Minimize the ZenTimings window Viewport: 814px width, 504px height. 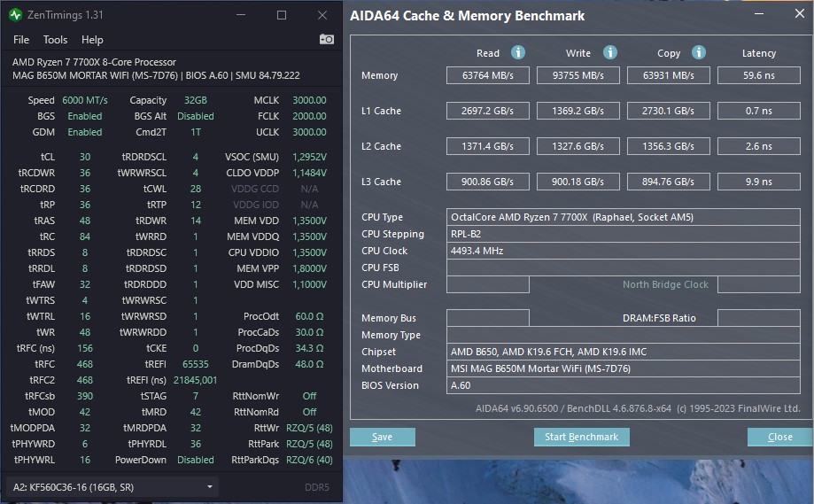[241, 15]
